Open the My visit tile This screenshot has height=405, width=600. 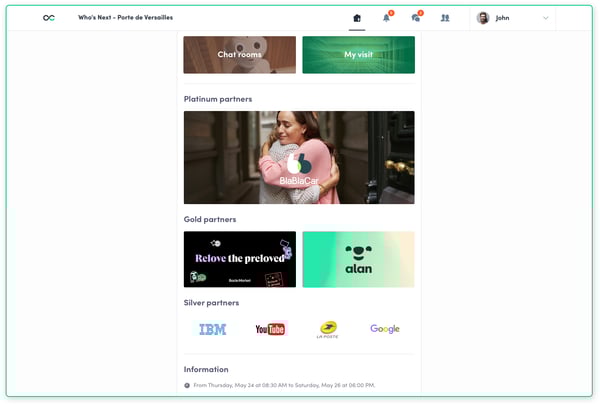pyautogui.click(x=359, y=55)
